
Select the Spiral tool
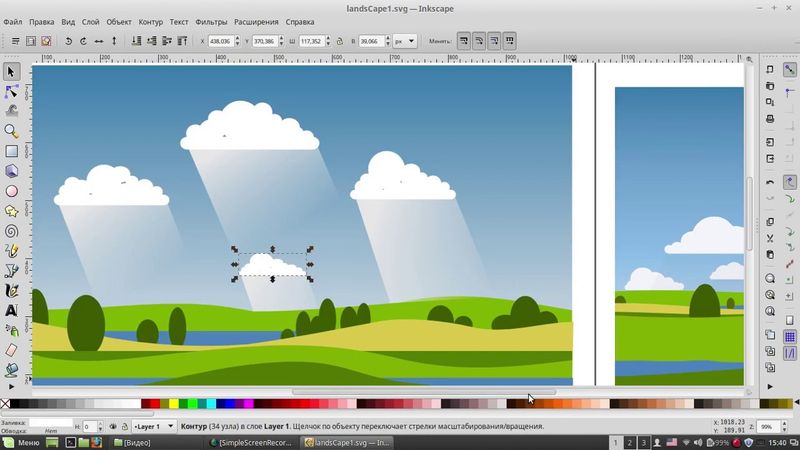[x=11, y=231]
